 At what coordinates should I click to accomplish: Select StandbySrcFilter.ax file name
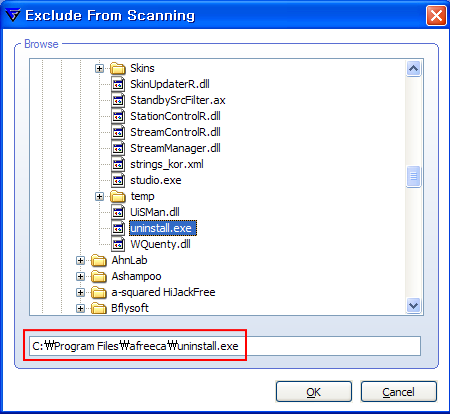[178, 100]
